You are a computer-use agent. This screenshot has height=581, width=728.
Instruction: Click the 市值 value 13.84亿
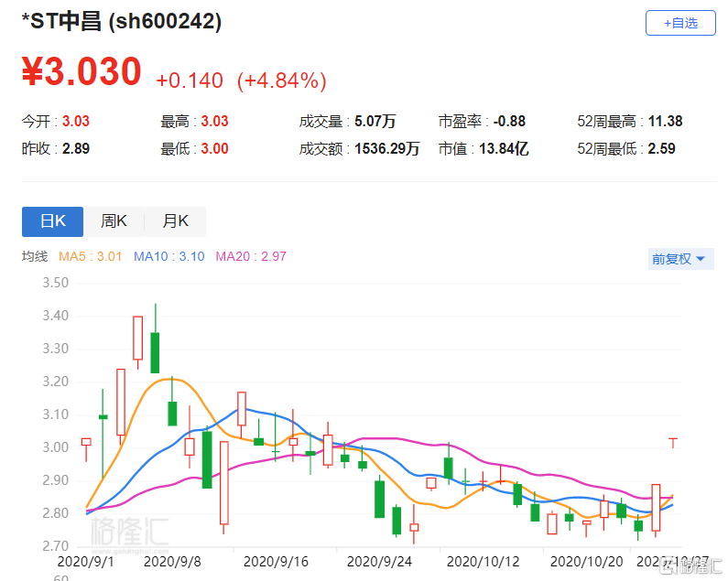pos(504,148)
